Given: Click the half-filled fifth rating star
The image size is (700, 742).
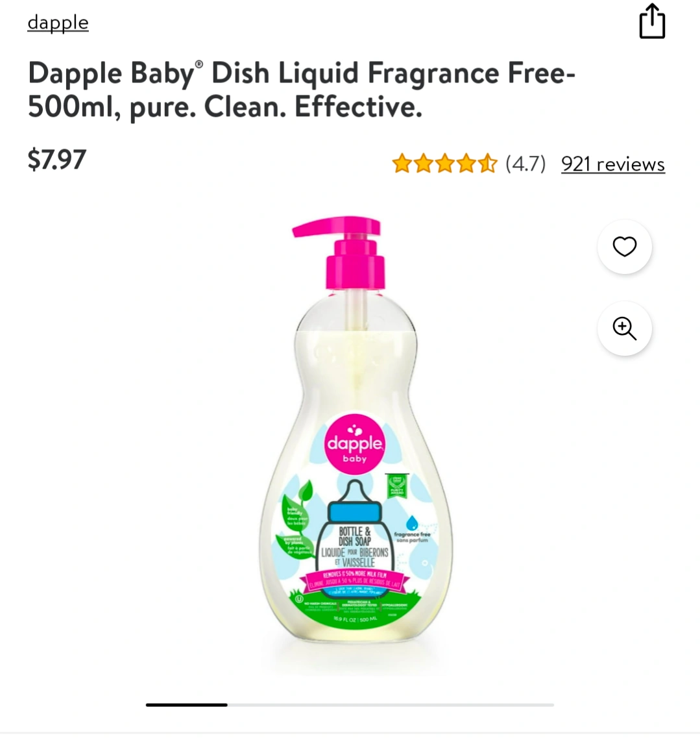Looking at the screenshot, I should [x=488, y=164].
